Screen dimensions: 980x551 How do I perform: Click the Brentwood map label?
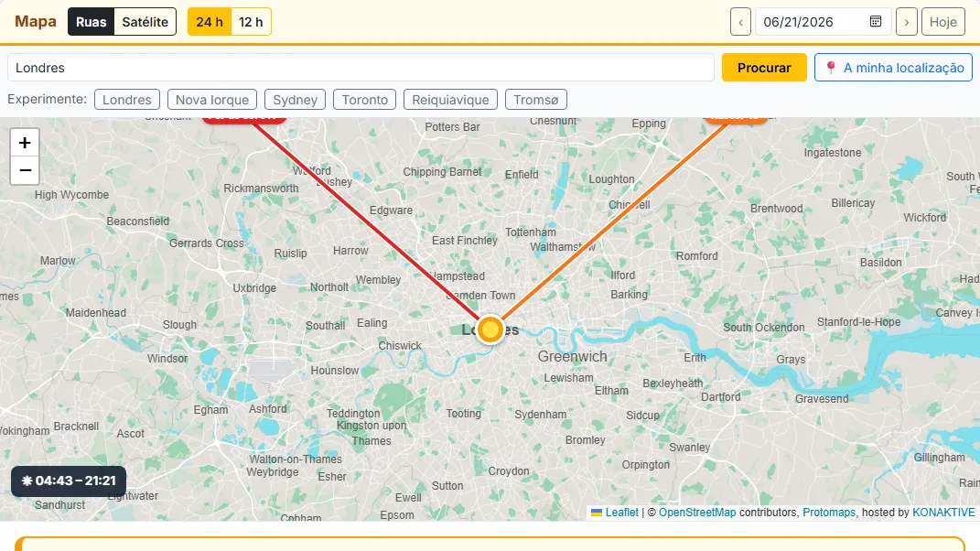(776, 209)
